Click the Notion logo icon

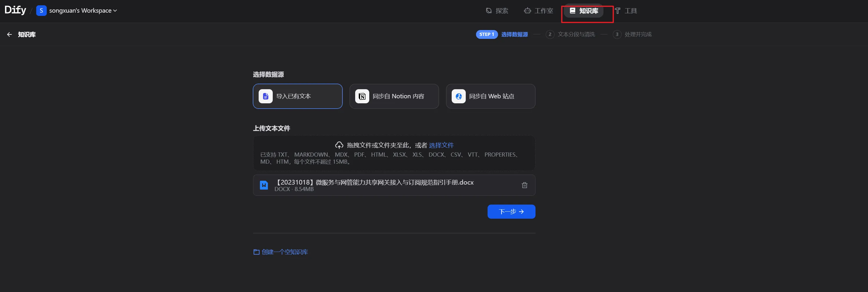coord(362,97)
